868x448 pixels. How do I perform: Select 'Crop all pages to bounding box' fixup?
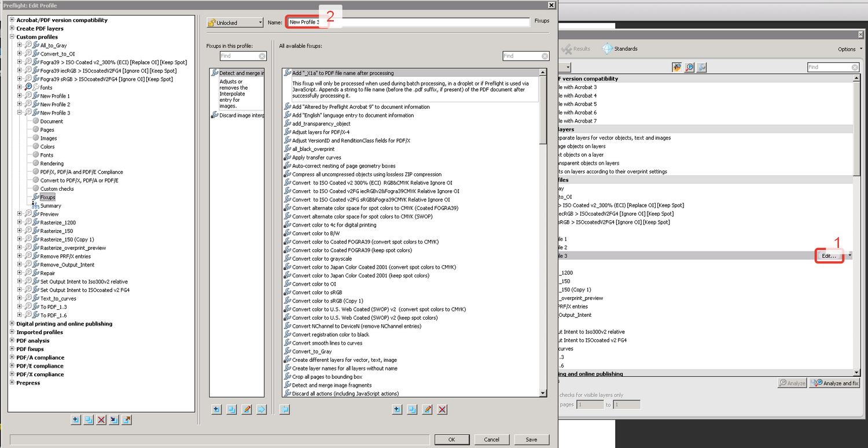[327, 377]
